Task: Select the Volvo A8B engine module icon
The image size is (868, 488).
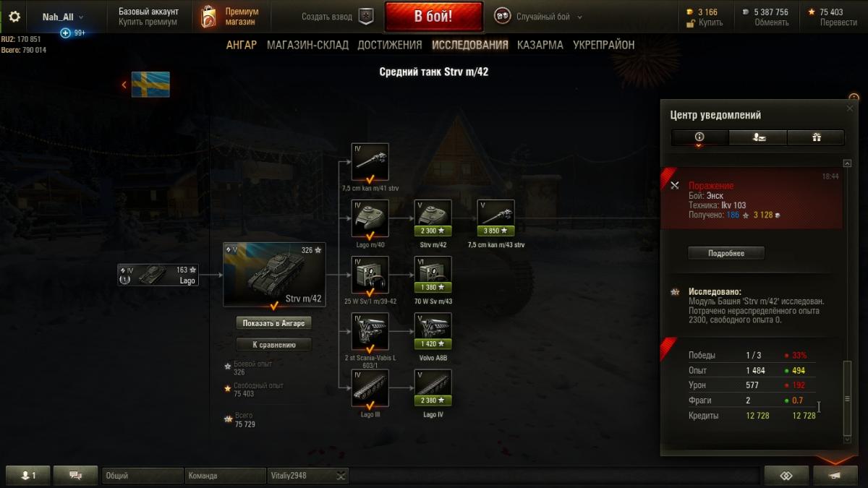Action: coord(433,331)
